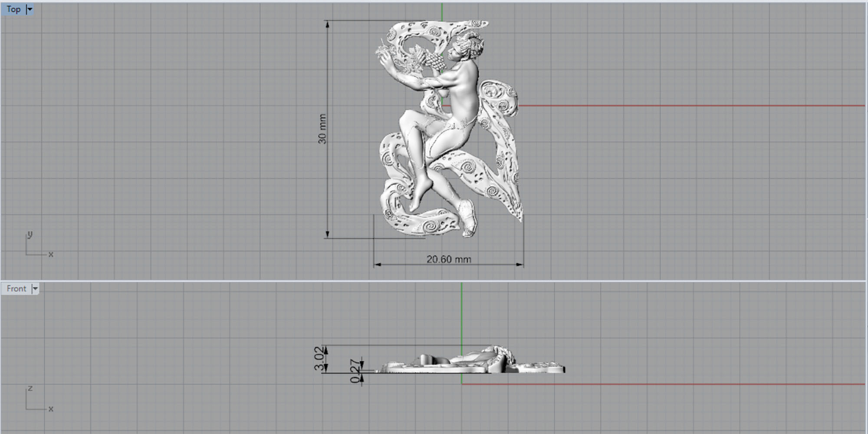The height and width of the screenshot is (434, 868).
Task: Open the Front viewport dropdown arrow
Action: [x=35, y=289]
